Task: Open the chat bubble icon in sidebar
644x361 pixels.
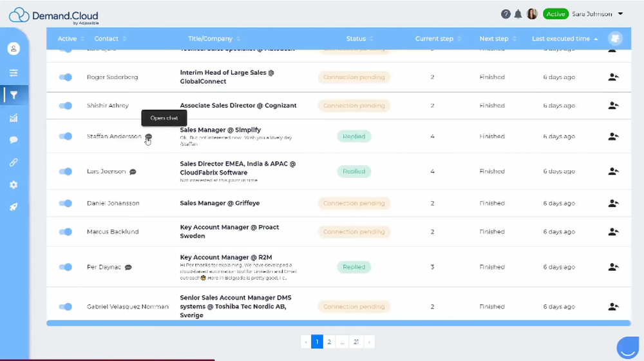Action: tap(14, 140)
